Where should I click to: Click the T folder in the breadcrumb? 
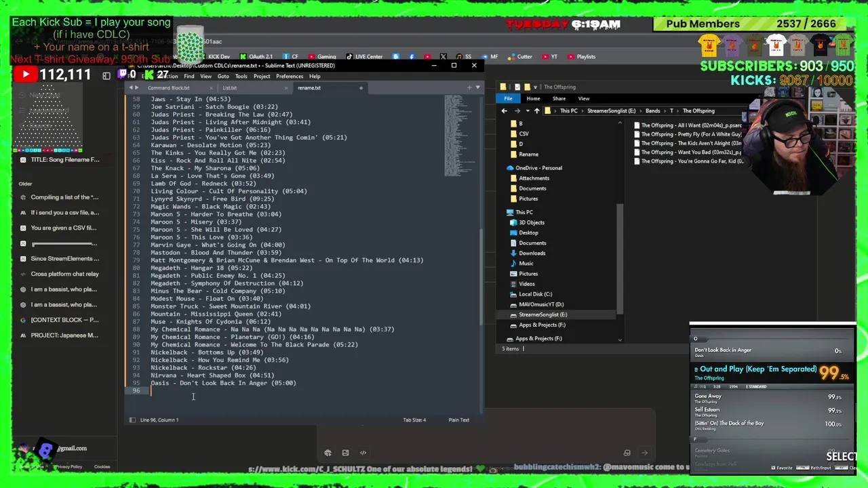pos(671,110)
